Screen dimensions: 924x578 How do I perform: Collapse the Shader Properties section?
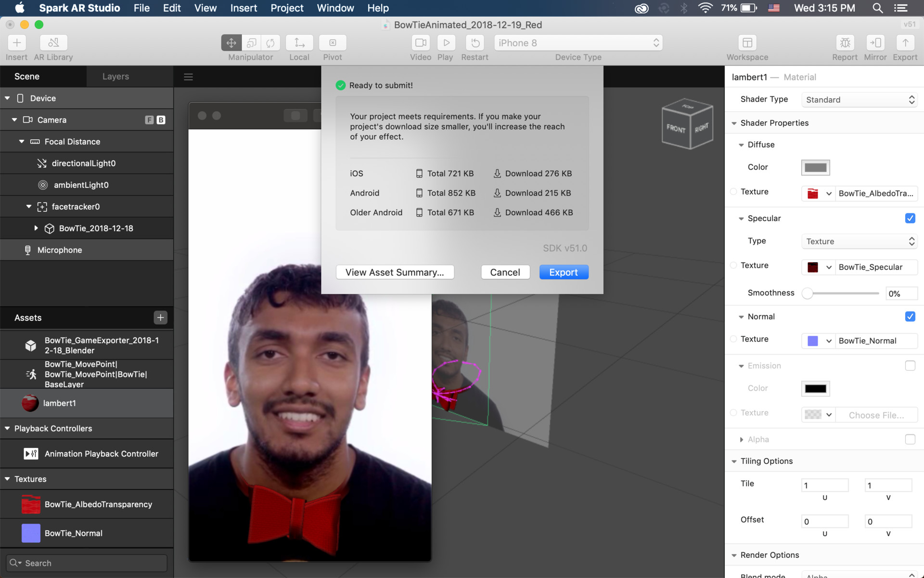point(734,123)
